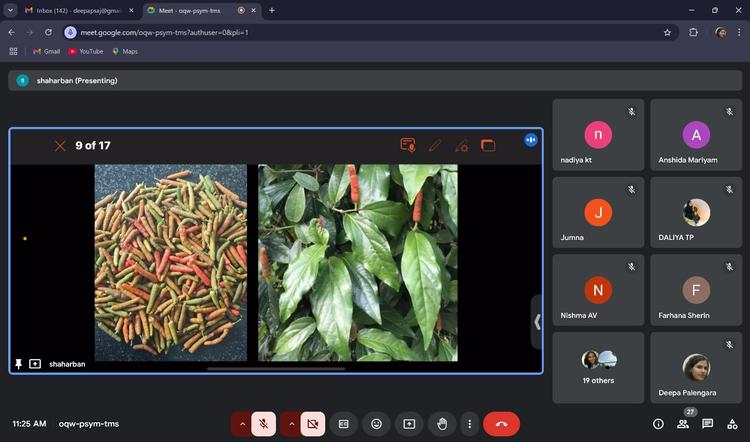The height and width of the screenshot is (442, 750).
Task: Toggle closed captions on
Action: [343, 424]
